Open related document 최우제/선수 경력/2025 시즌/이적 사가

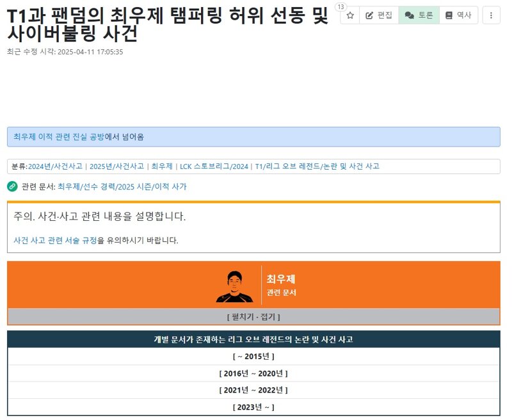[x=122, y=186]
